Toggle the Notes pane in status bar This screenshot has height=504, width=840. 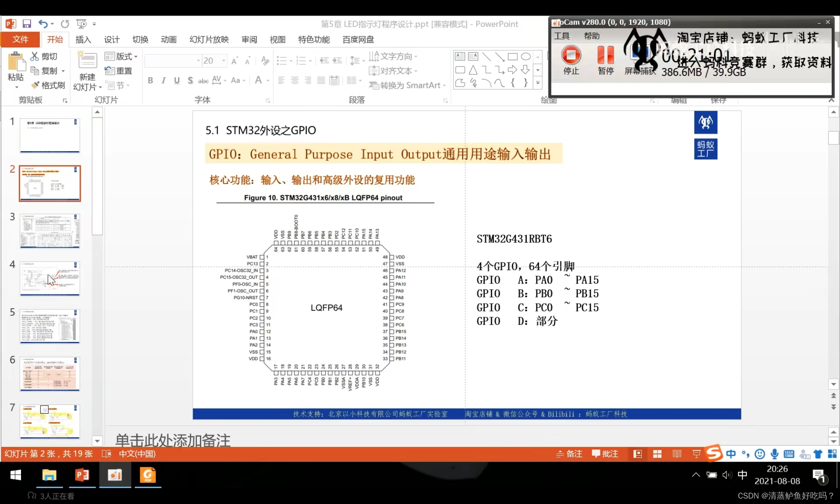(x=569, y=454)
